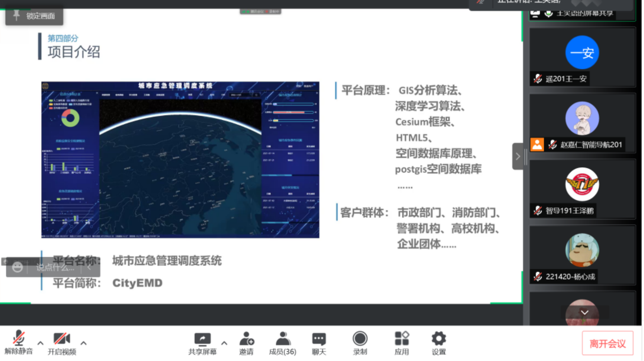Turn on camera with 开启视频
The image size is (644, 361).
[62, 342]
